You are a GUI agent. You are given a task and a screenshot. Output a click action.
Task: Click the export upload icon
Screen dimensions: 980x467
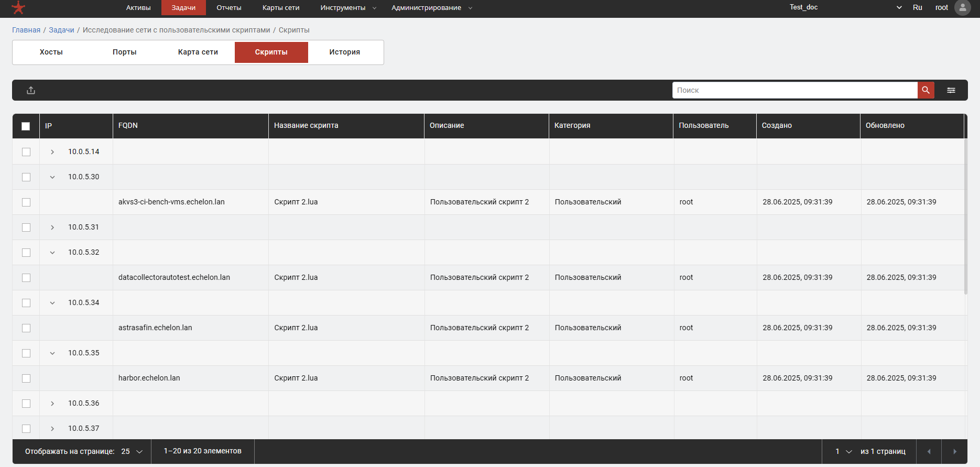tap(31, 90)
